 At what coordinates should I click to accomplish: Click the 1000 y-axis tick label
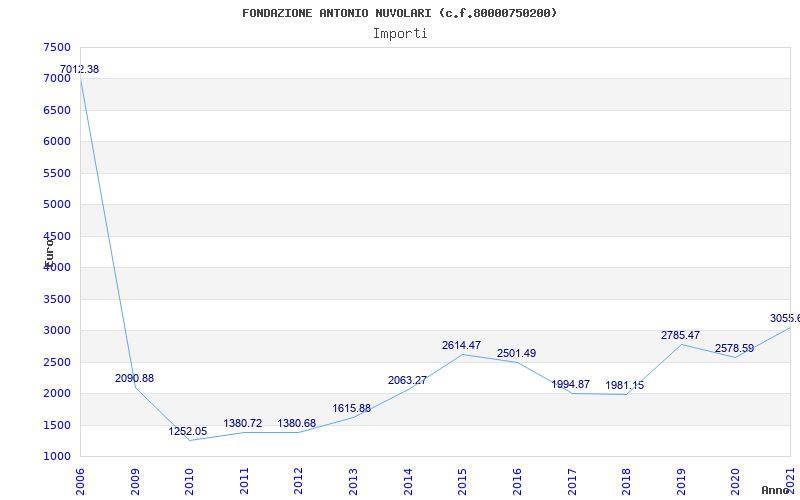(57, 457)
